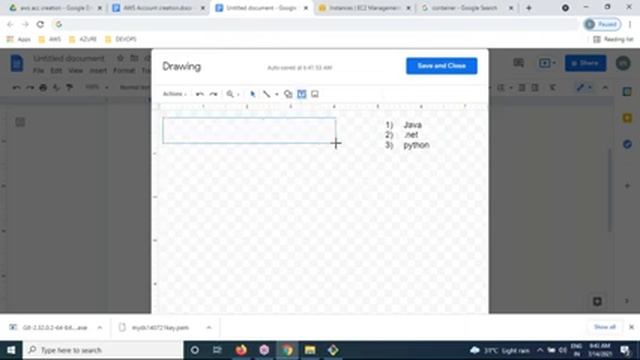Open Tasks side panel icon
This screenshot has height=360, width=640.
click(x=627, y=144)
